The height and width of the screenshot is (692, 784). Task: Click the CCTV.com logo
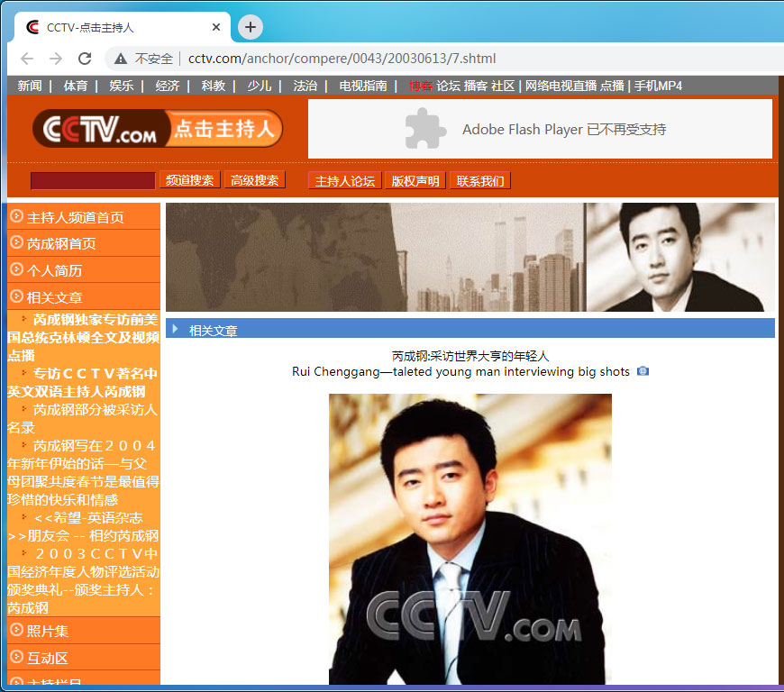coord(100,129)
